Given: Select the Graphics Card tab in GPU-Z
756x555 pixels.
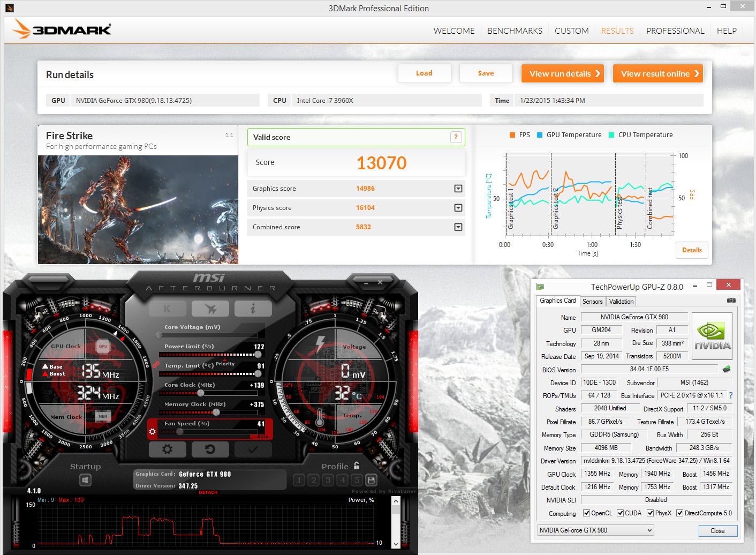Looking at the screenshot, I should 558,301.
